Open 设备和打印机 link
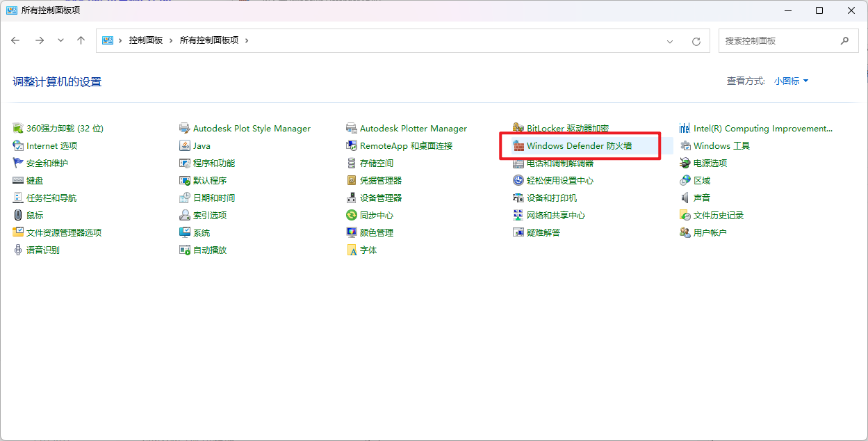Viewport: 868px width, 441px height. pyautogui.click(x=552, y=198)
